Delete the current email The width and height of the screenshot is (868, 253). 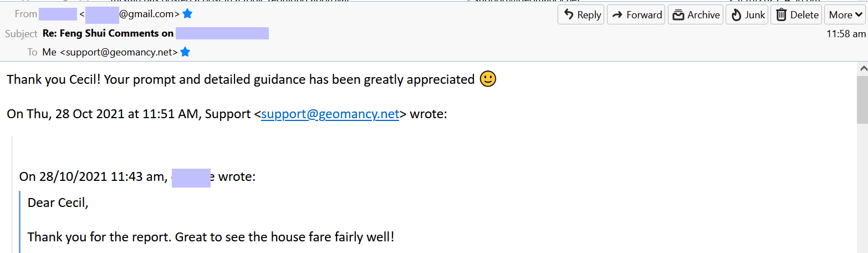pyautogui.click(x=797, y=15)
